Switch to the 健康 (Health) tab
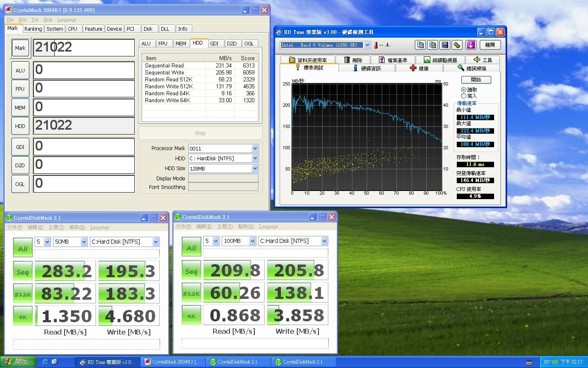This screenshot has width=588, height=368. (x=419, y=68)
